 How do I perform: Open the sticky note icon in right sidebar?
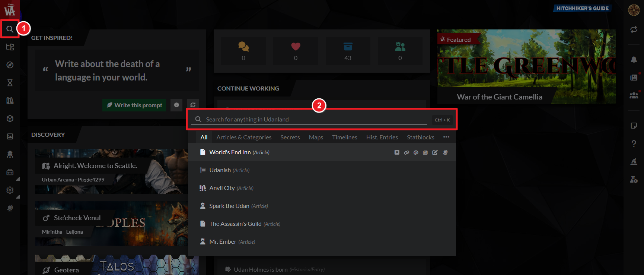tap(634, 126)
